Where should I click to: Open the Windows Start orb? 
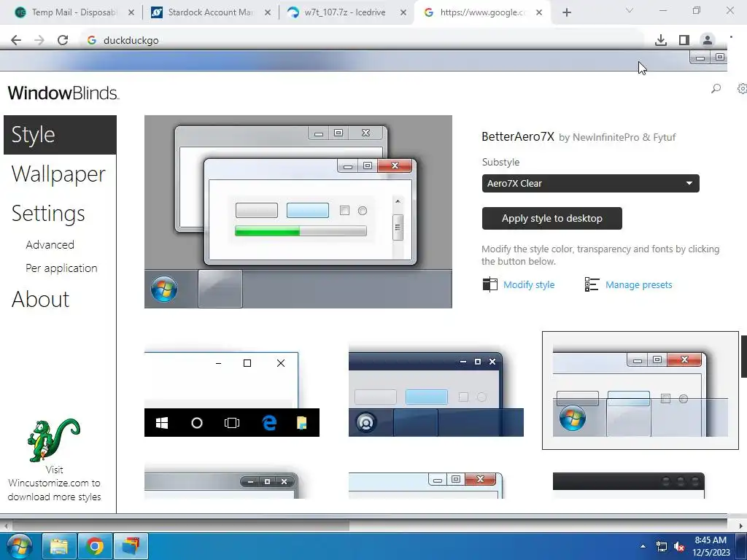[20, 545]
